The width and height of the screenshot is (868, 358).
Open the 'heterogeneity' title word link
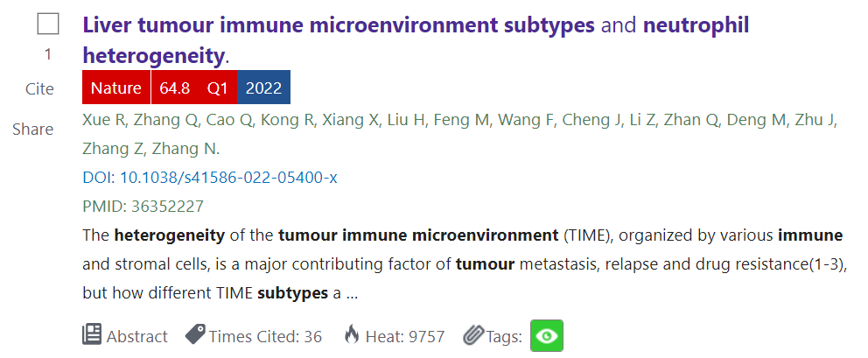pyautogui.click(x=153, y=56)
